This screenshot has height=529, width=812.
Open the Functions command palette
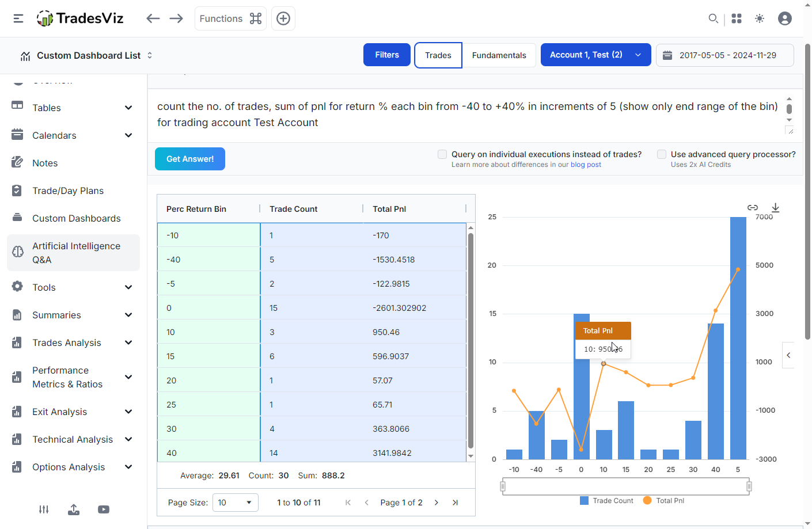[230, 18]
